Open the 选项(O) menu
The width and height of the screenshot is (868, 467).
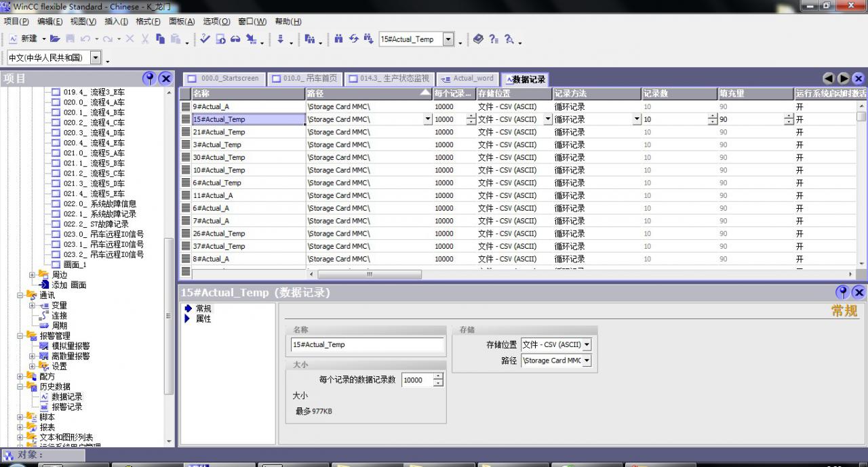click(x=217, y=22)
